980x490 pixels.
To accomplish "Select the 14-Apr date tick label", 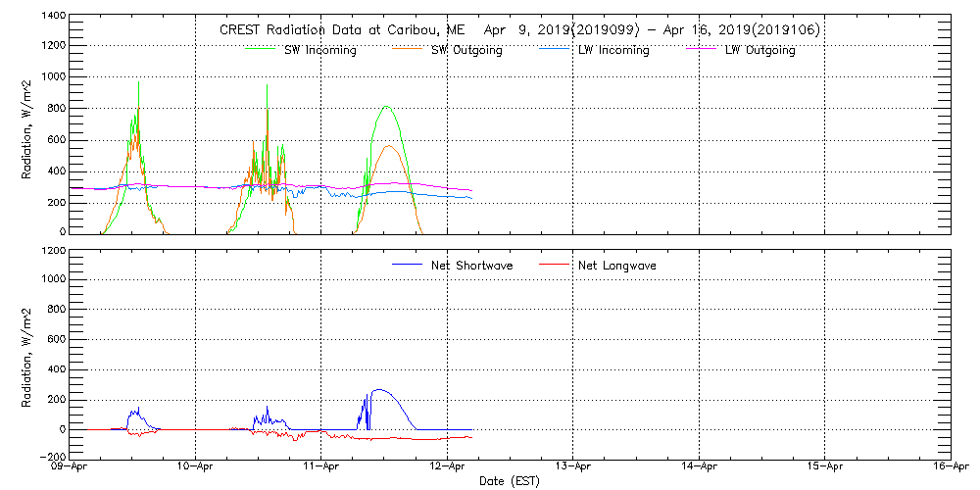I will click(699, 467).
